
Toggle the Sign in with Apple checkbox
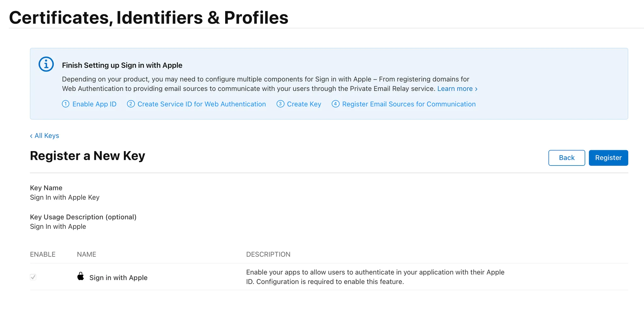(x=33, y=277)
